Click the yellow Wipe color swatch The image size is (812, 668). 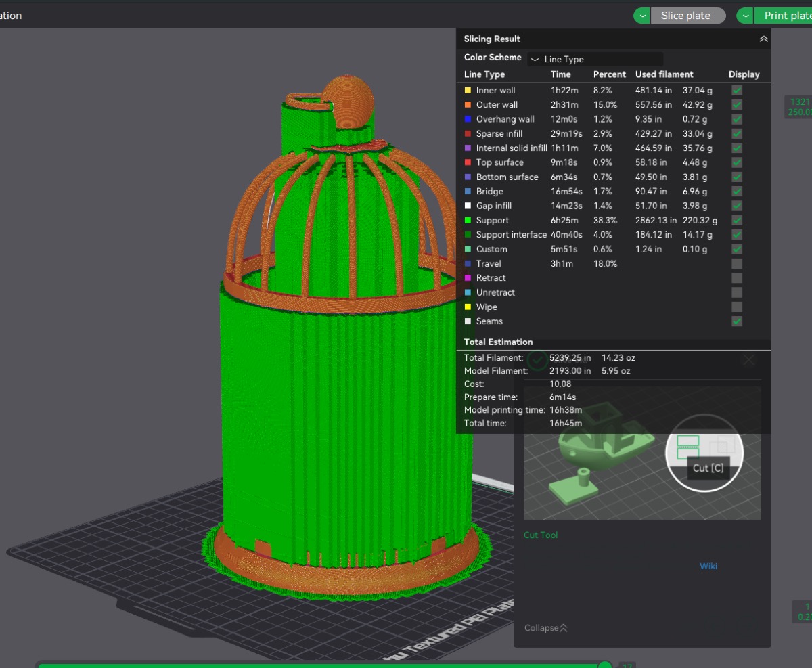pyautogui.click(x=468, y=307)
